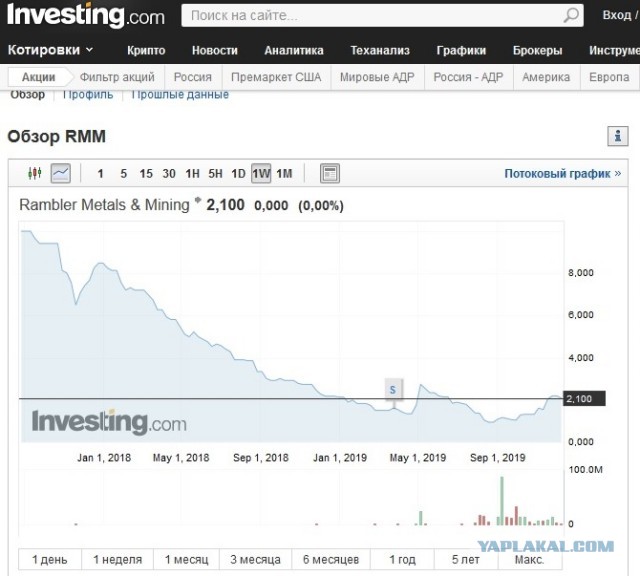Open the Россия stocks tab
The image size is (640, 576).
[x=193, y=77]
